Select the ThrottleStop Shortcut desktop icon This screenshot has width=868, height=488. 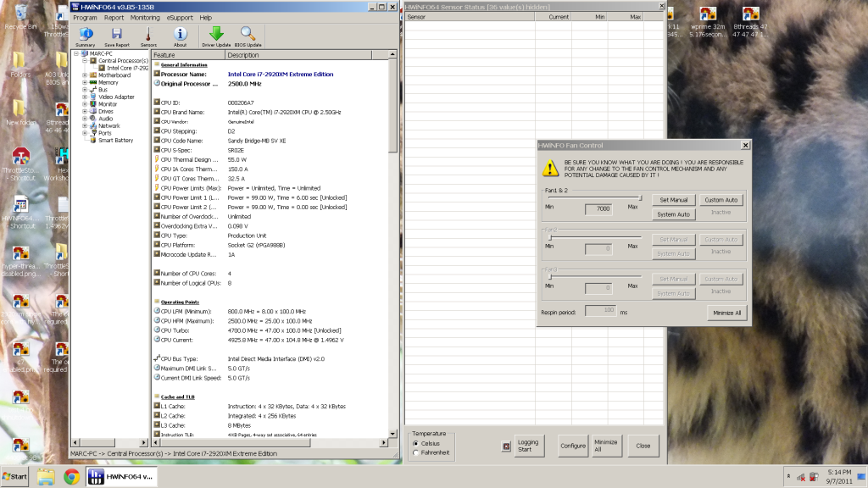coord(20,164)
